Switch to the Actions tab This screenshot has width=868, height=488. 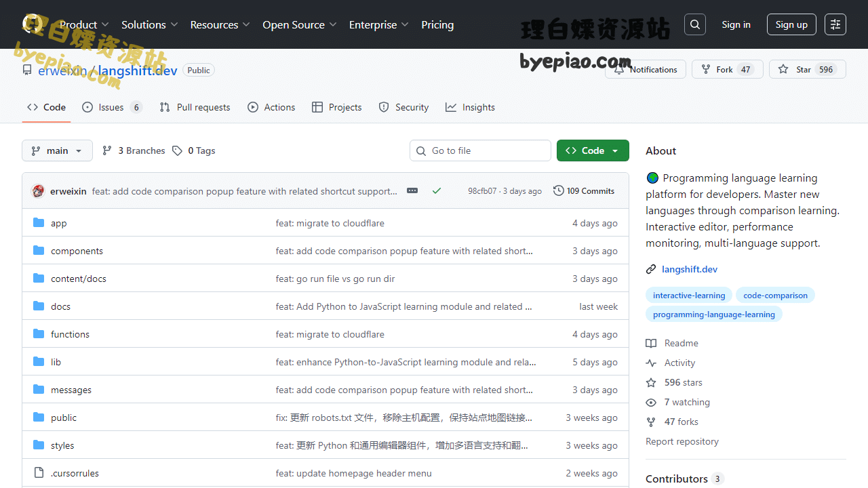tap(271, 107)
